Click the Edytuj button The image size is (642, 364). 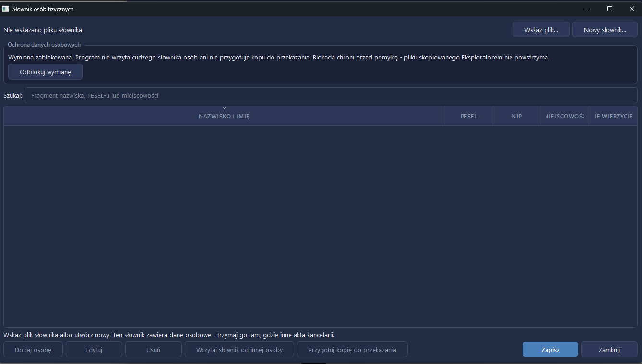(x=94, y=350)
